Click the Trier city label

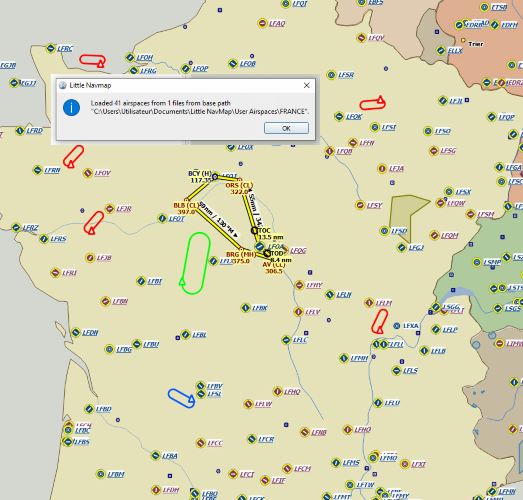pyautogui.click(x=475, y=44)
